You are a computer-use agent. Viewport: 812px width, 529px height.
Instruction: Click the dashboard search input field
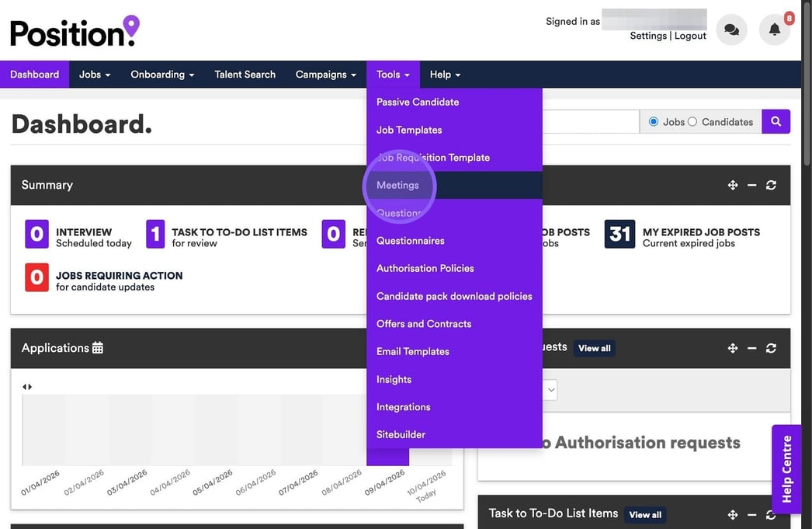[590, 122]
